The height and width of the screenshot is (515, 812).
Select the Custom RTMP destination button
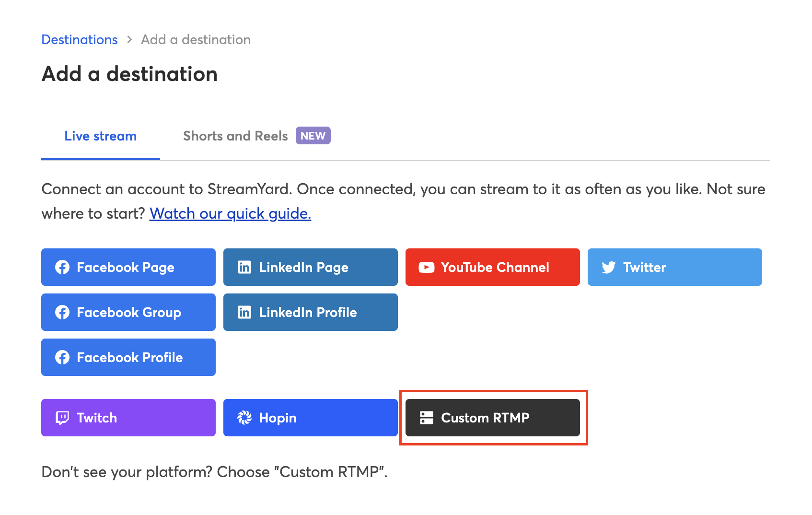click(x=493, y=418)
